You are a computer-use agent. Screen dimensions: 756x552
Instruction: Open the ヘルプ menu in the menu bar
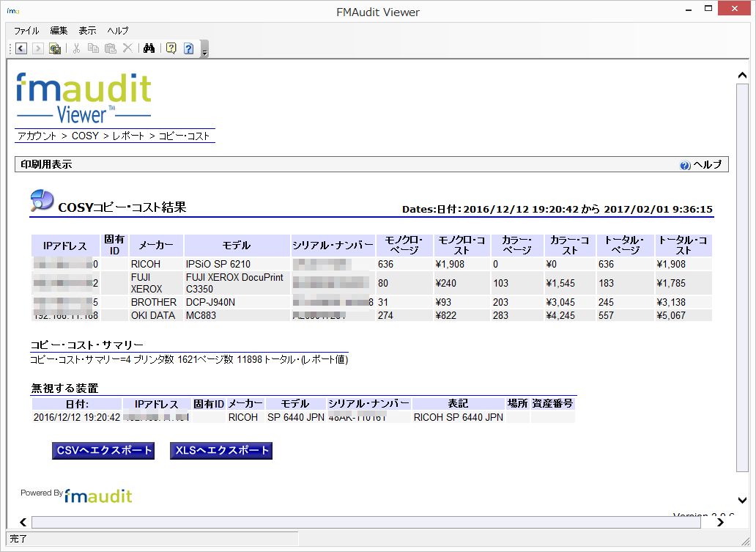click(118, 30)
